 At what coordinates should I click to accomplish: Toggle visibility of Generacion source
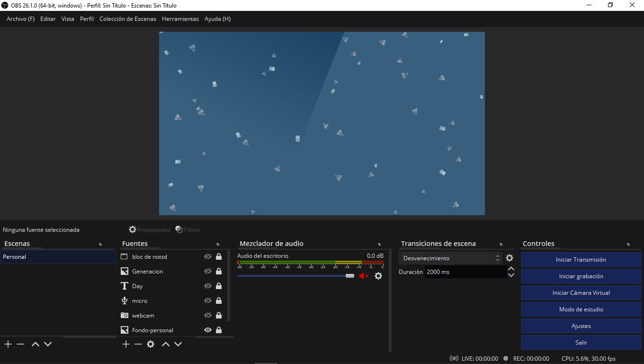(x=207, y=271)
